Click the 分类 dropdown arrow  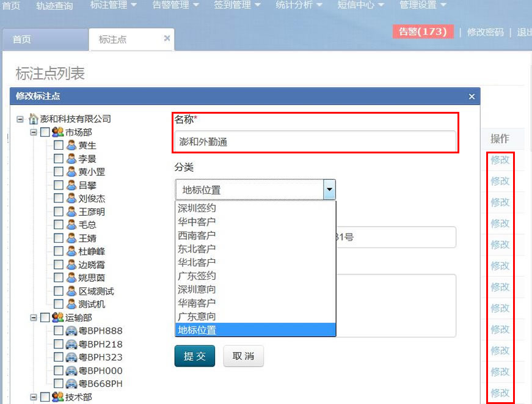click(329, 189)
